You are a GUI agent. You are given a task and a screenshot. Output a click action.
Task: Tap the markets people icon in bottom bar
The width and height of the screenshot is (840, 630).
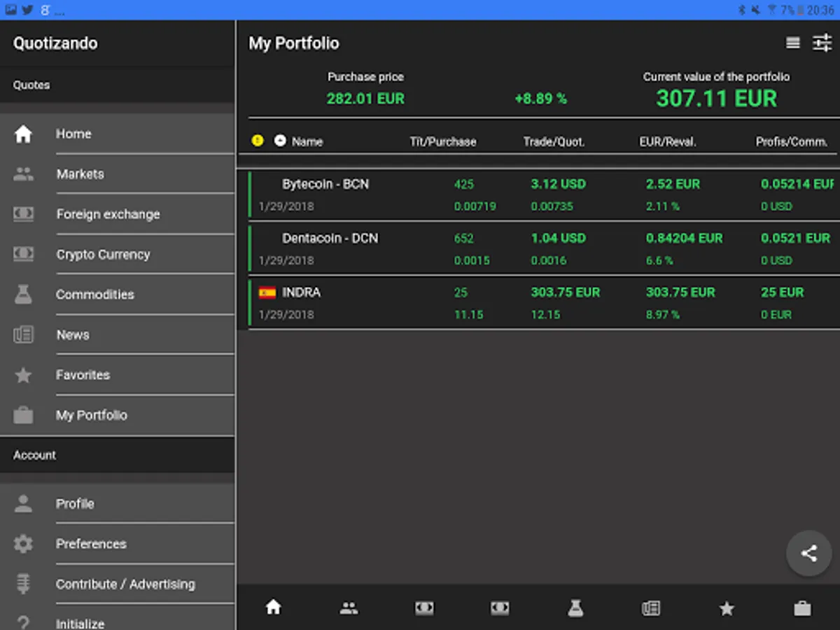pos(349,608)
